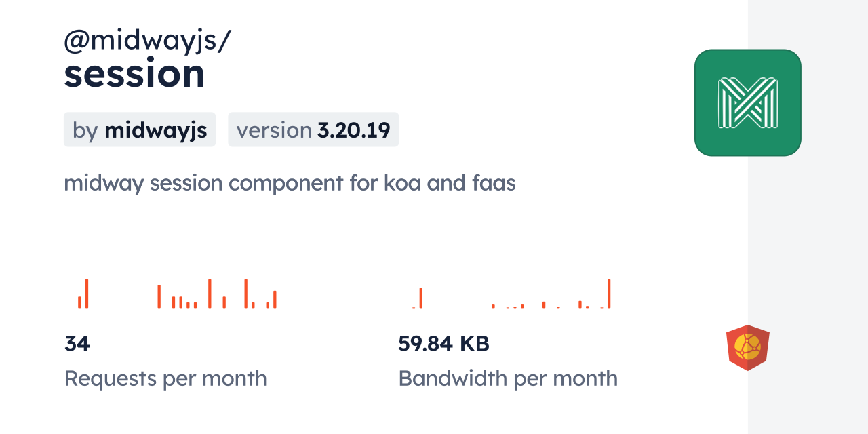Select the 'by midwayjs' author badge

click(x=140, y=130)
